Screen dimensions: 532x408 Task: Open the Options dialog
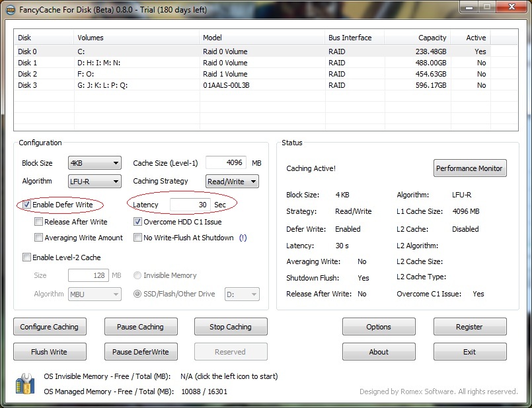pyautogui.click(x=379, y=327)
